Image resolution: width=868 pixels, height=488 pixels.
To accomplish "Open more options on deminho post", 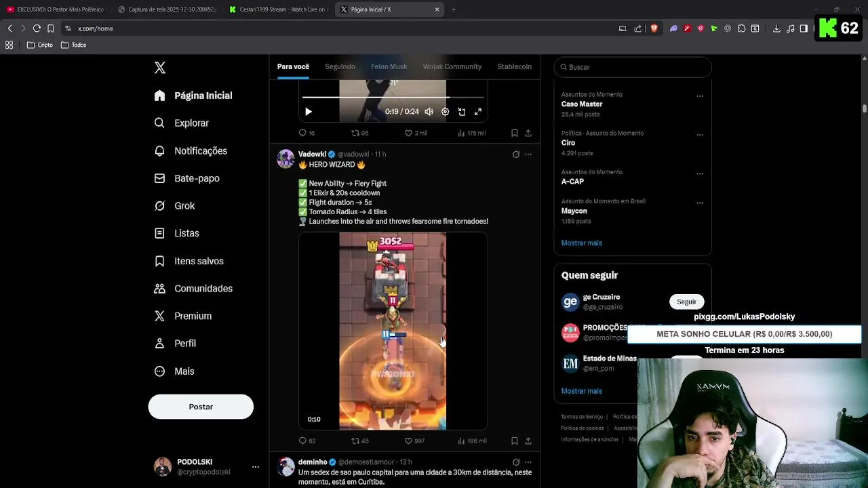I will click(528, 462).
